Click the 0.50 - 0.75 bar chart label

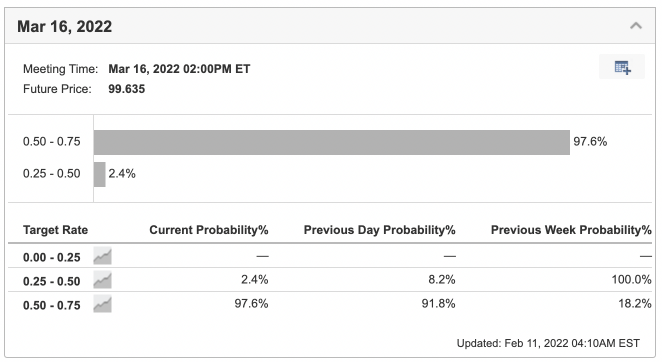point(52,142)
